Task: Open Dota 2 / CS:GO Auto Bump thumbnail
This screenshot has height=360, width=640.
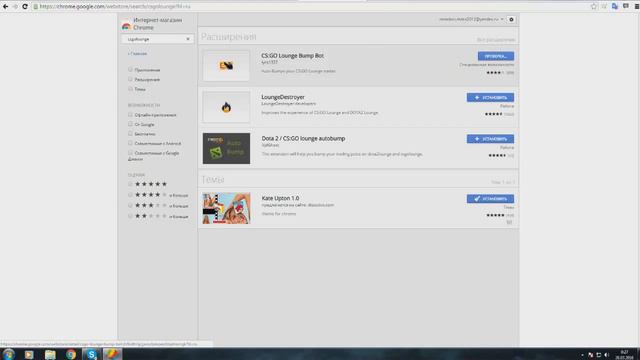Action: click(226, 148)
